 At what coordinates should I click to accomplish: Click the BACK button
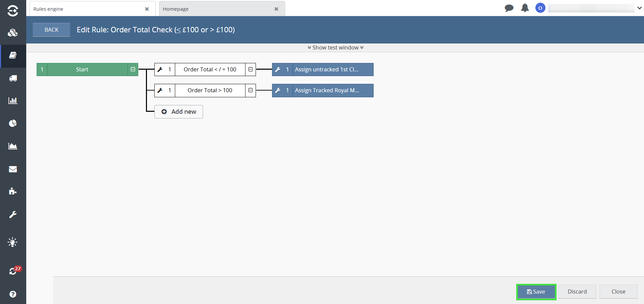(51, 30)
